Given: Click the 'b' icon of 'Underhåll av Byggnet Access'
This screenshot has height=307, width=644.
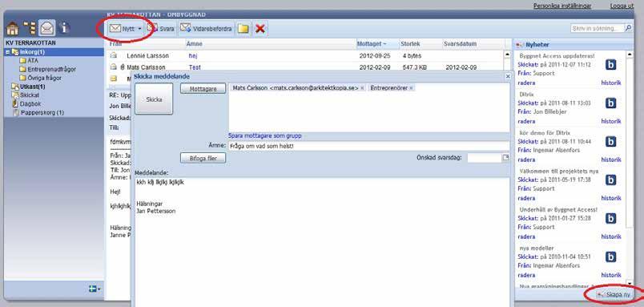Looking at the screenshot, I should pos(610,218).
